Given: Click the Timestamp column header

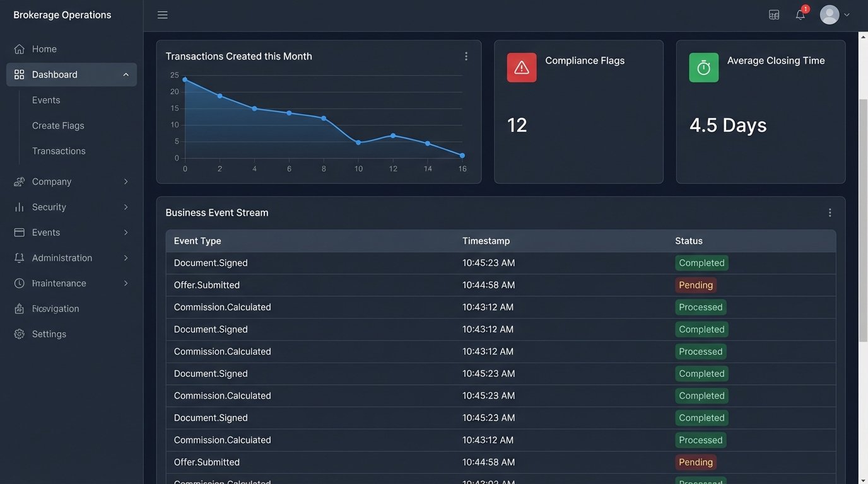Looking at the screenshot, I should 486,241.
